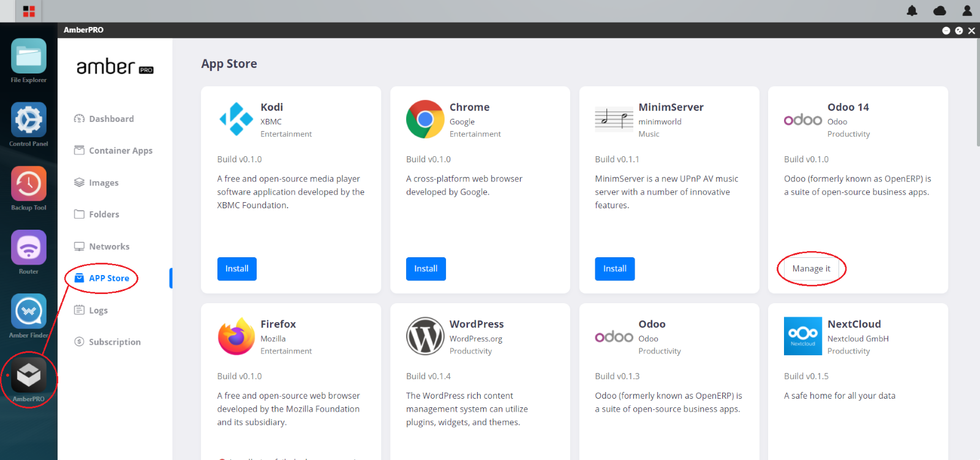Click the AmberPRO dock icon
Screen dimensions: 980x460
pyautogui.click(x=28, y=375)
